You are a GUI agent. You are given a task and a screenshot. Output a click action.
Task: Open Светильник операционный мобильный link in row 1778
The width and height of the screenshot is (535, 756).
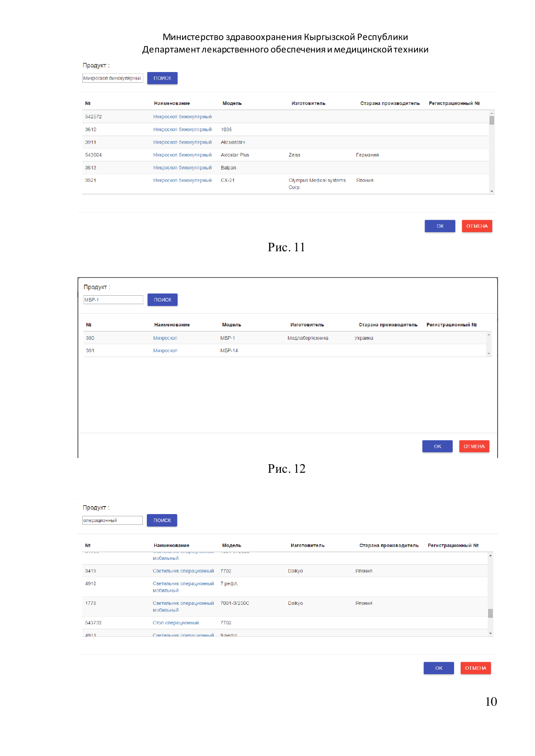[x=183, y=607]
